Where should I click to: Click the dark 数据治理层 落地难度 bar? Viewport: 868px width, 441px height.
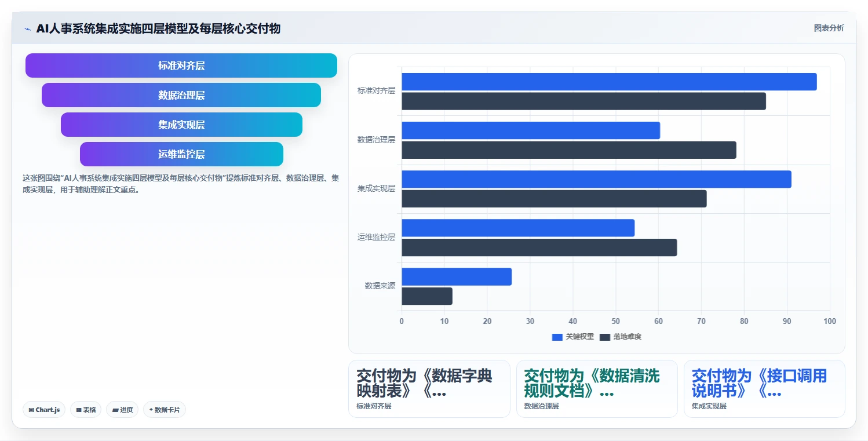point(569,150)
